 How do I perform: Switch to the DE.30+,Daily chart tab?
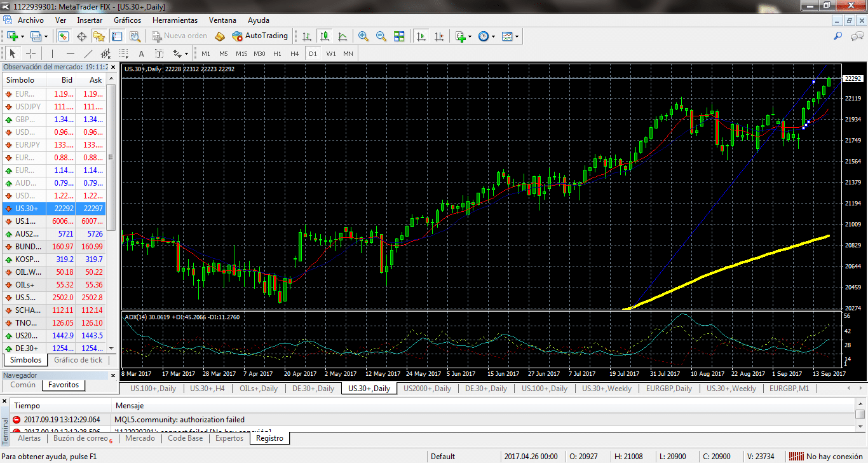point(313,389)
